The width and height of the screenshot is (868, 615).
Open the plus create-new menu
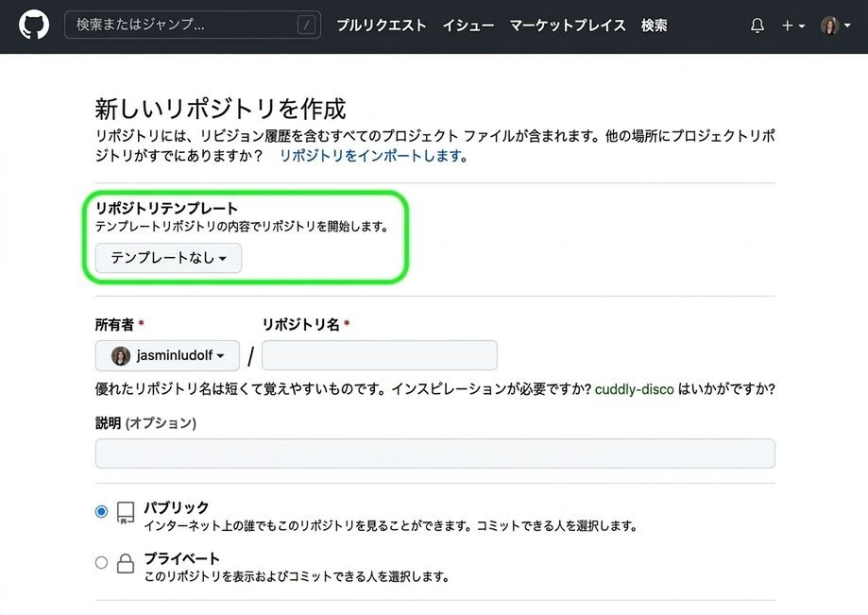792,26
